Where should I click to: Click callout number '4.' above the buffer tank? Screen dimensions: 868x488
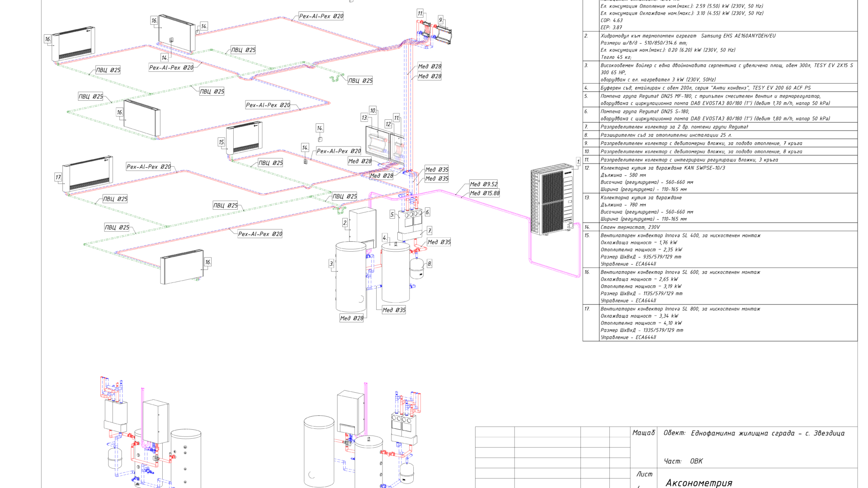385,238
